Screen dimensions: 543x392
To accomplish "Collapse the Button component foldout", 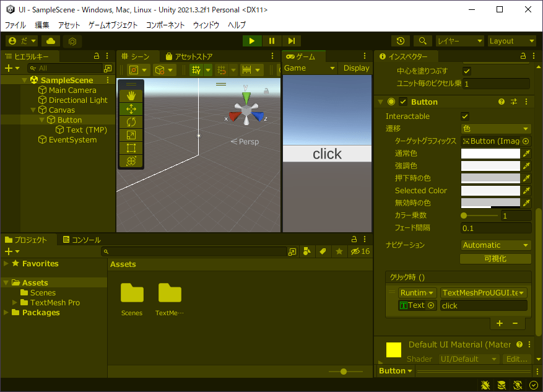I will coord(381,102).
